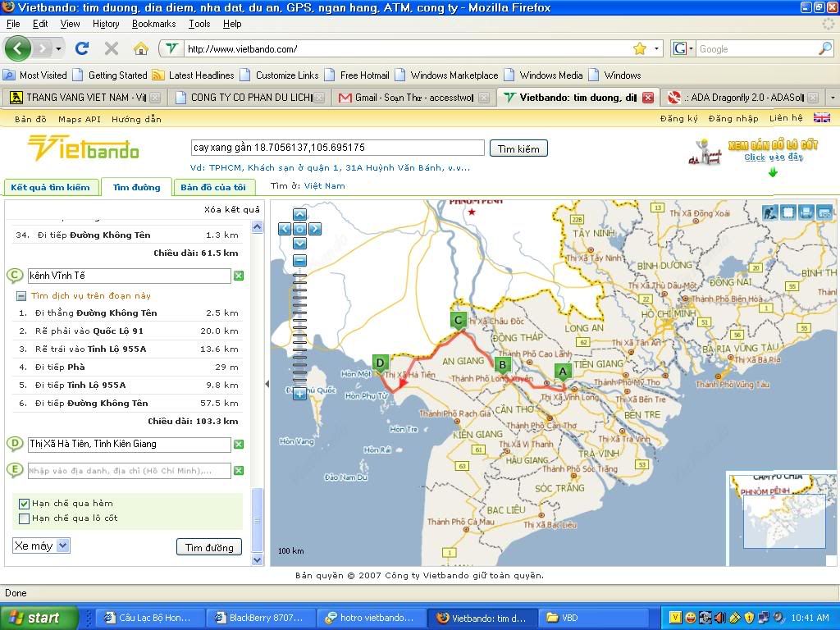Image resolution: width=840 pixels, height=630 pixels.
Task: Click map marker C near Châu Đốc
Action: point(458,321)
